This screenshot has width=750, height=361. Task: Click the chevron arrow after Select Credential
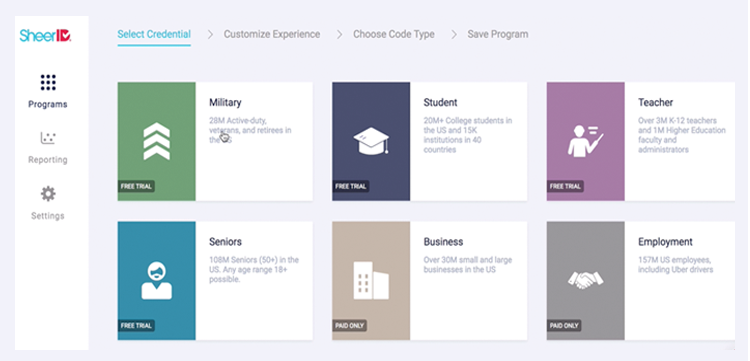pyautogui.click(x=210, y=34)
